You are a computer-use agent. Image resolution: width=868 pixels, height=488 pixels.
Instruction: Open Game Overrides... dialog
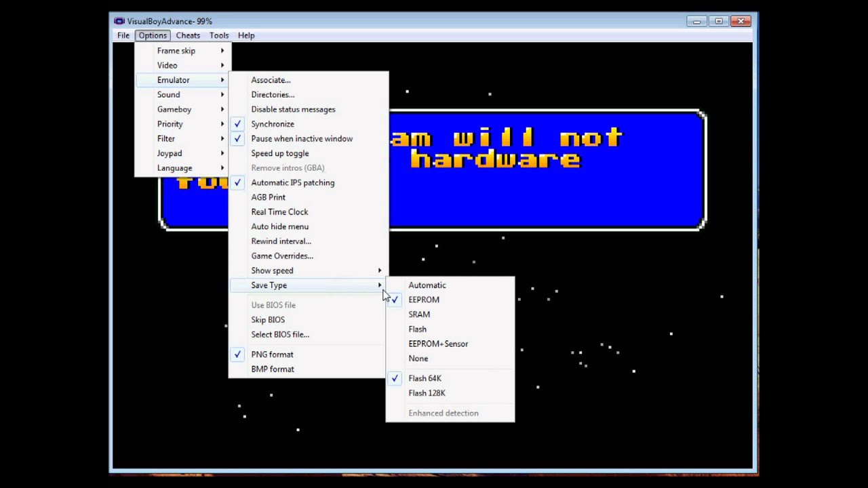[309, 256]
